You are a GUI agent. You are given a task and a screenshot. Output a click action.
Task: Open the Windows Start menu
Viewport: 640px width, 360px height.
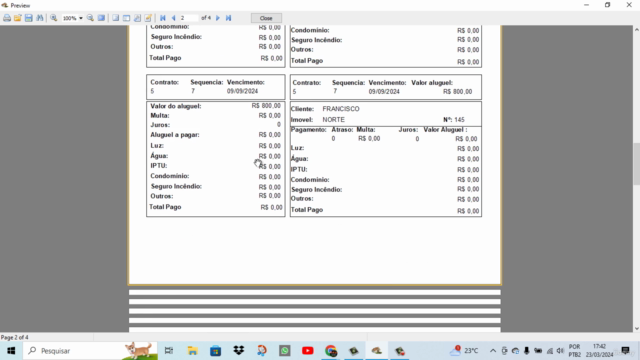[x=11, y=351]
